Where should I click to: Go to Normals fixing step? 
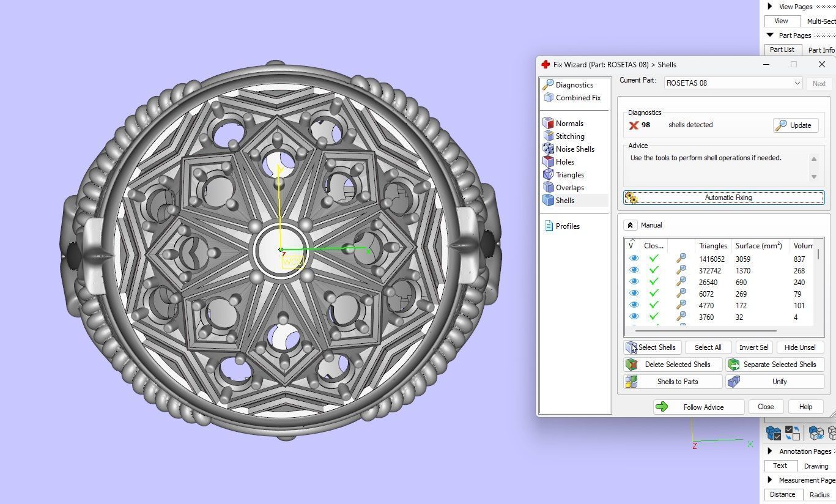[563, 124]
